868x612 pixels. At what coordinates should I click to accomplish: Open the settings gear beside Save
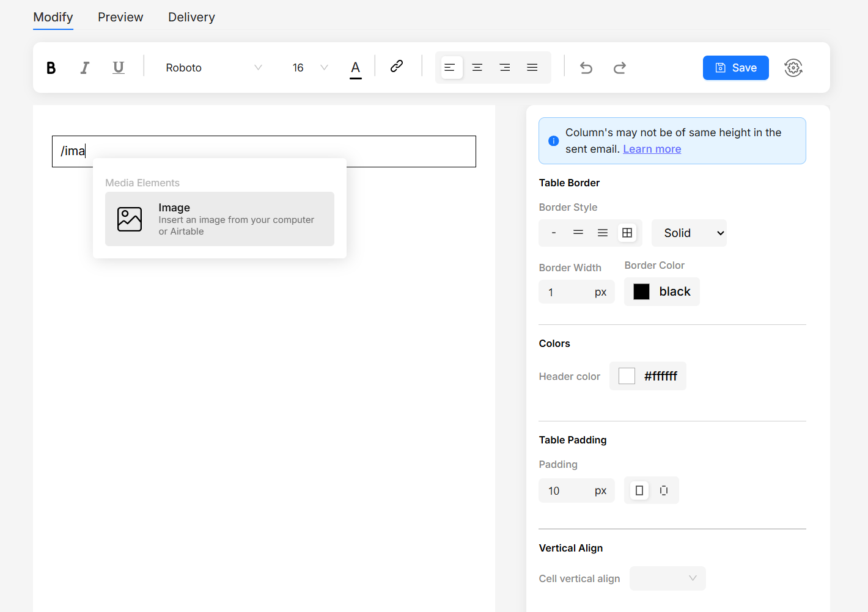click(x=793, y=68)
